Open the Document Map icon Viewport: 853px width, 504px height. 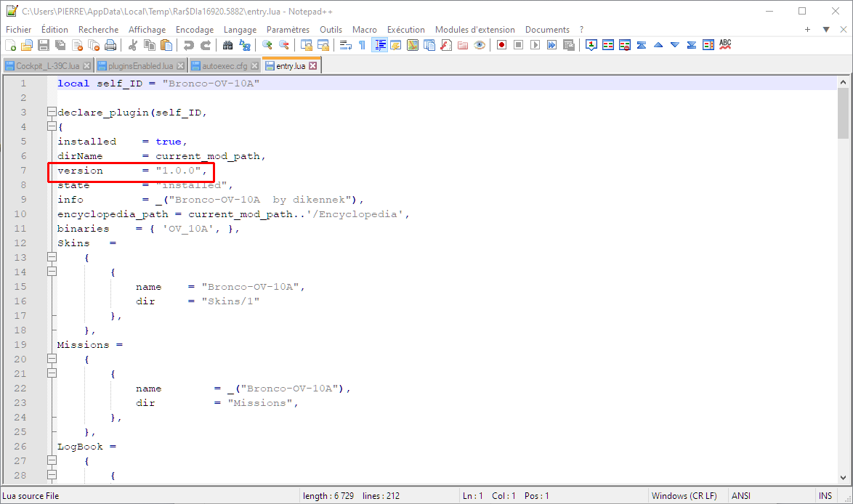click(x=413, y=45)
